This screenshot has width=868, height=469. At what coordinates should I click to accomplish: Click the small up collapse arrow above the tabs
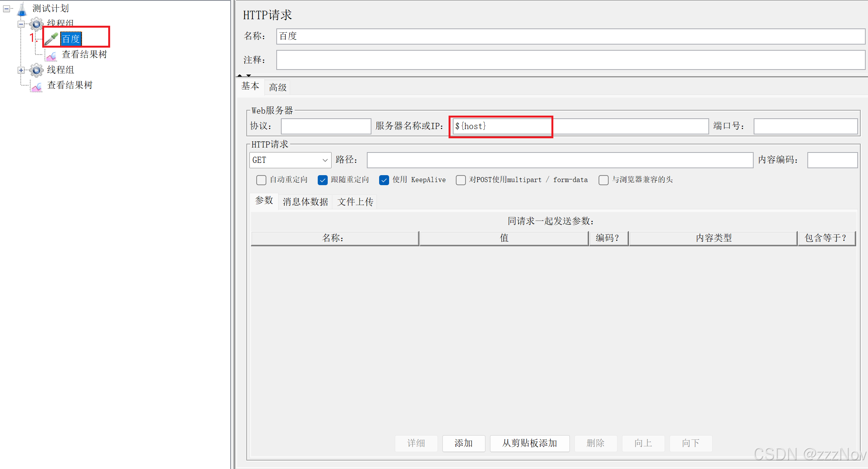tap(240, 75)
